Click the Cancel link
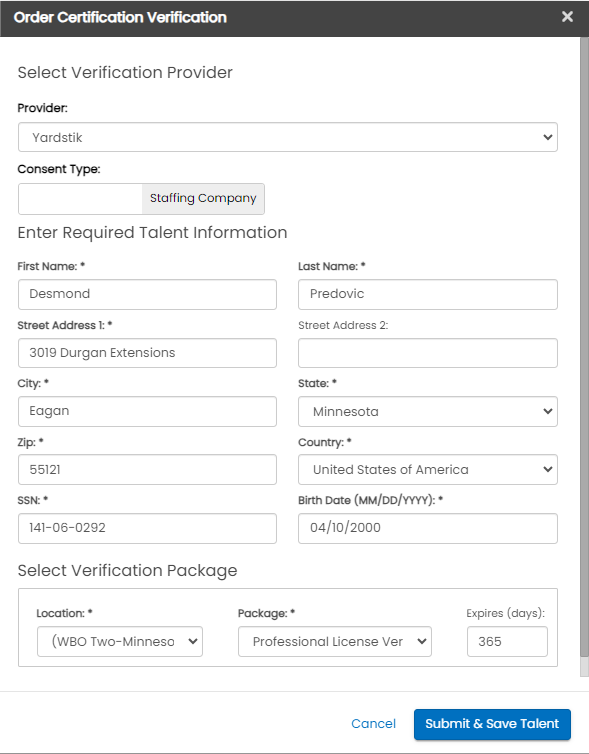Image resolution: width=589 pixels, height=754 pixels. coord(373,724)
